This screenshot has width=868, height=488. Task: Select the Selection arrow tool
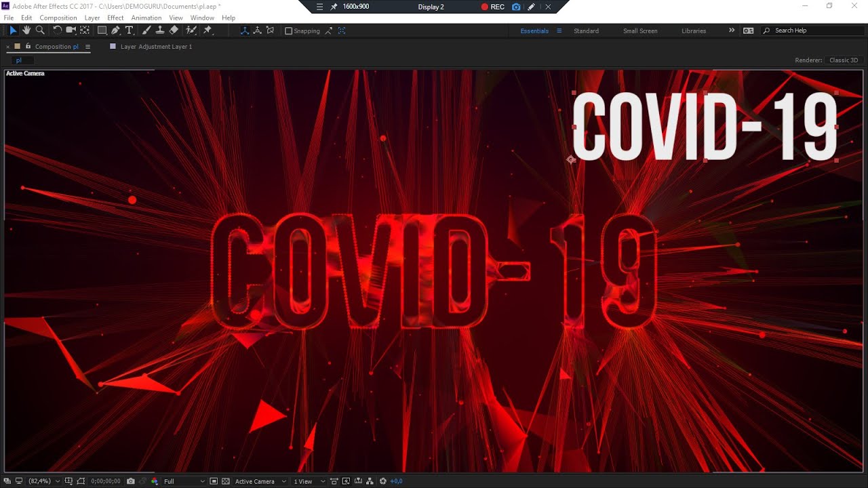point(13,30)
